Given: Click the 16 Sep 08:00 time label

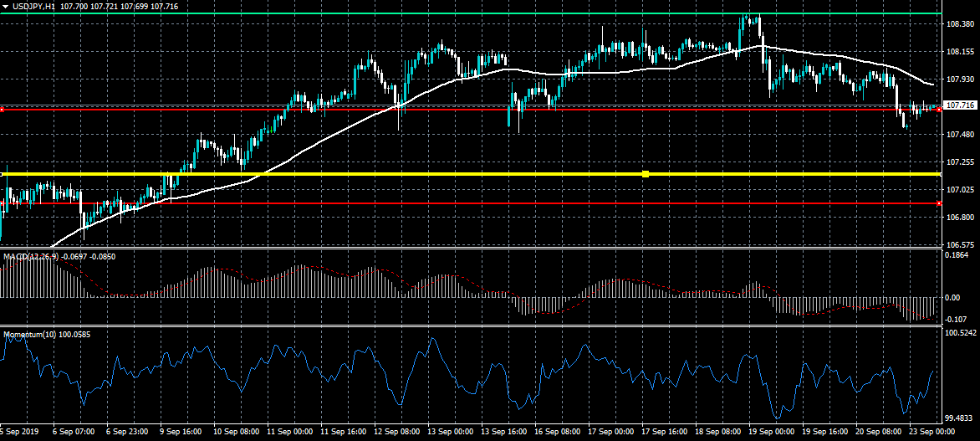Looking at the screenshot, I should [559, 432].
